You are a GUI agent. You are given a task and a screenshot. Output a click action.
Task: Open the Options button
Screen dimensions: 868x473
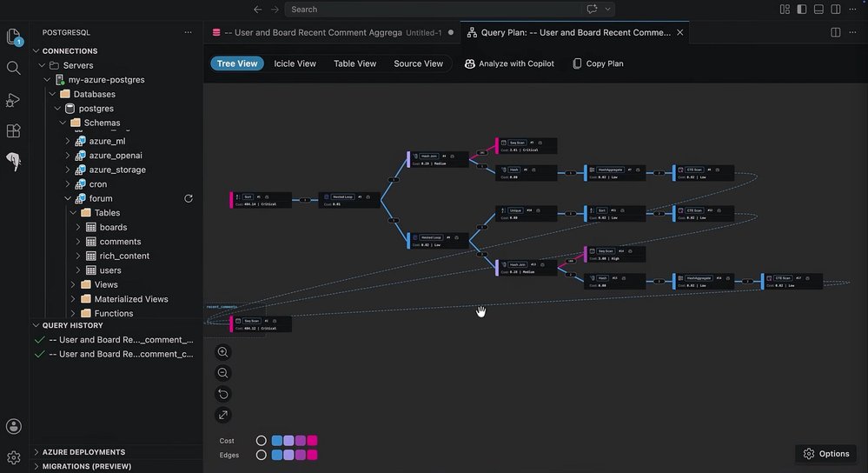826,454
